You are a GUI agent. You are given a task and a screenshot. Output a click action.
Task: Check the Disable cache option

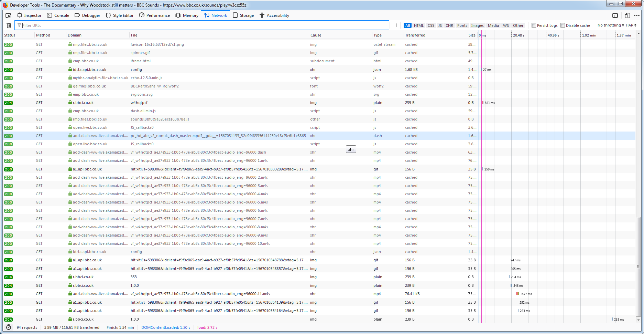pos(563,25)
